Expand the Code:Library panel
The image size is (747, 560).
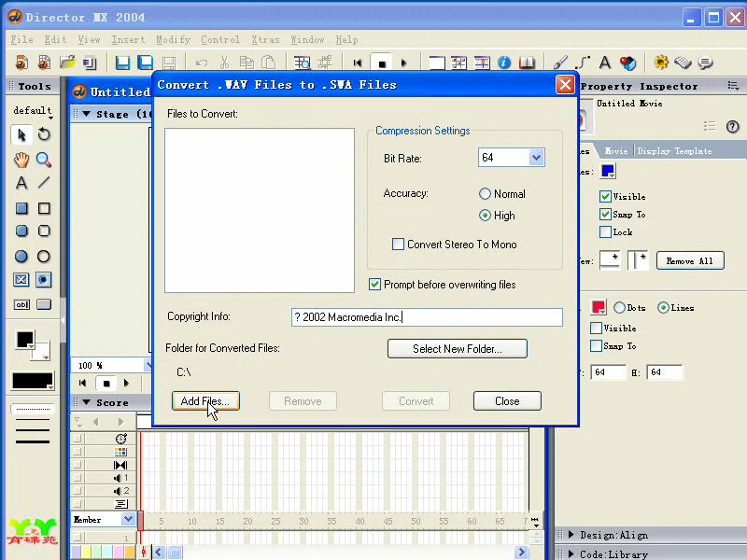pos(571,554)
